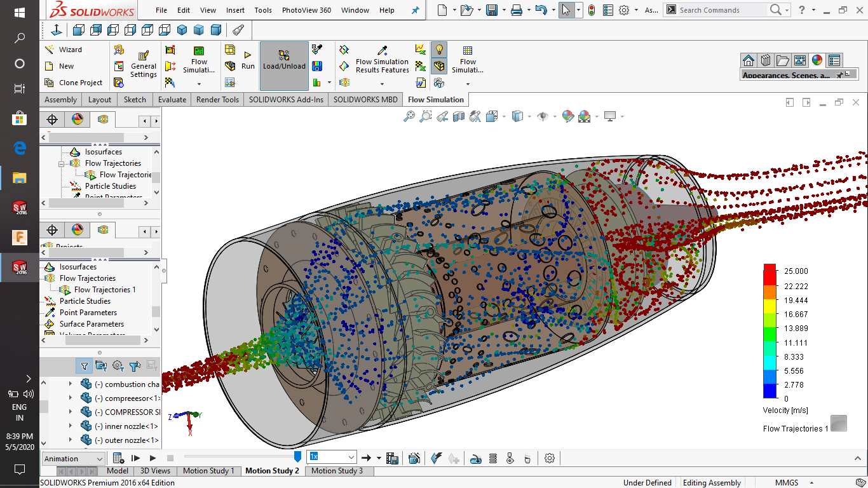This screenshot has width=868, height=488.
Task: Click the red 25.000 legend color
Action: click(770, 271)
